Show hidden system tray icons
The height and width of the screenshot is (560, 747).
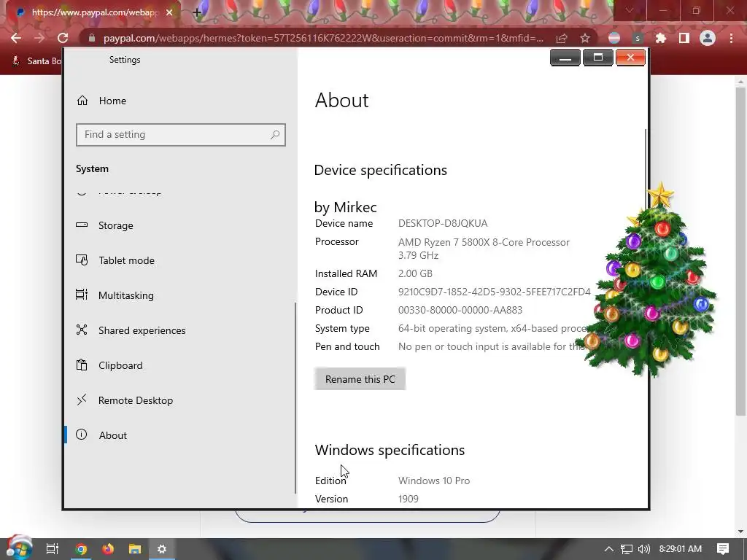(609, 549)
